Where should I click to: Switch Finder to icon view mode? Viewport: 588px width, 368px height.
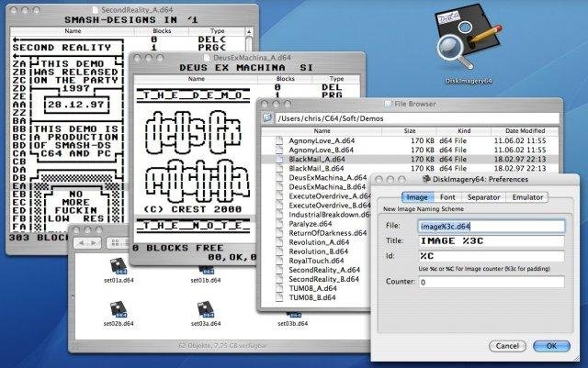pos(115,243)
